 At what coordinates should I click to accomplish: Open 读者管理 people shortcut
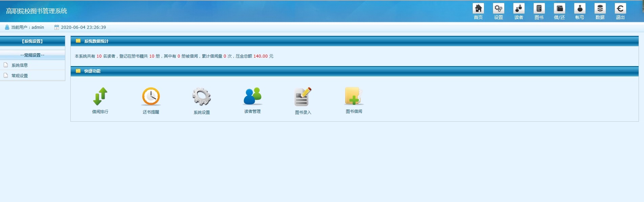pyautogui.click(x=252, y=96)
